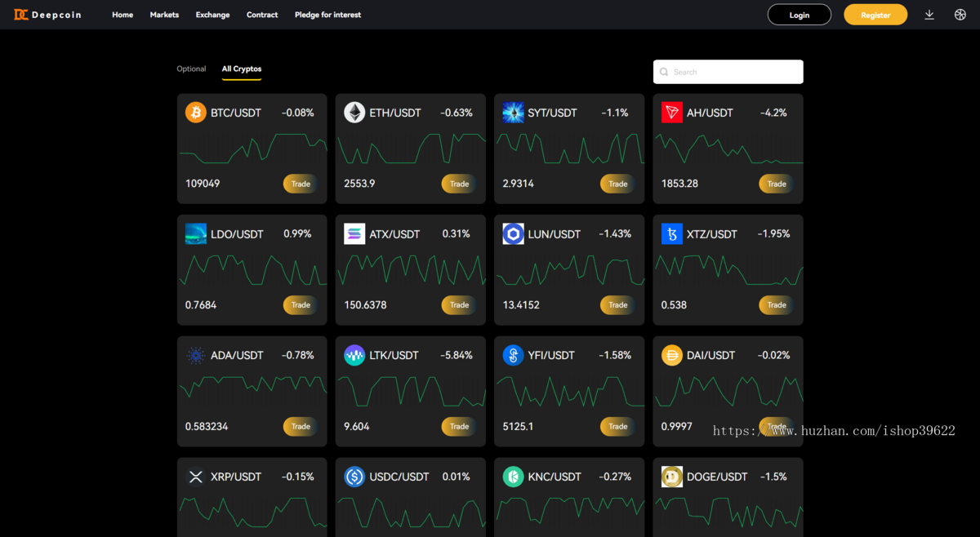Open the language globe icon
The width and height of the screenshot is (980, 537).
coord(960,15)
